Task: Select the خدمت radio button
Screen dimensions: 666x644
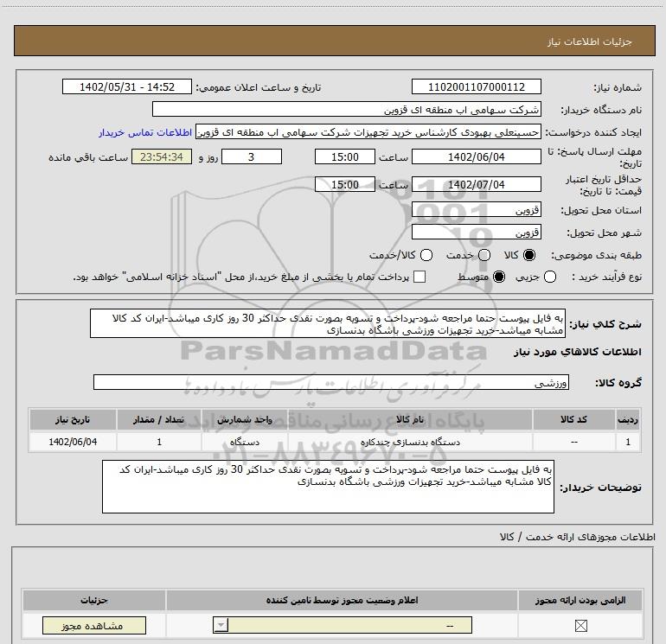Action: click(x=484, y=255)
